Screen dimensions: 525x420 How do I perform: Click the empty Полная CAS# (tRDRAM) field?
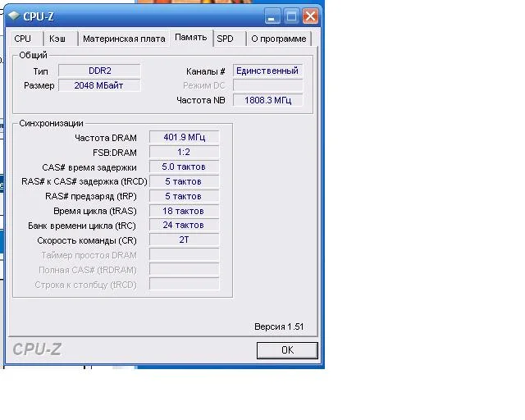coord(184,269)
